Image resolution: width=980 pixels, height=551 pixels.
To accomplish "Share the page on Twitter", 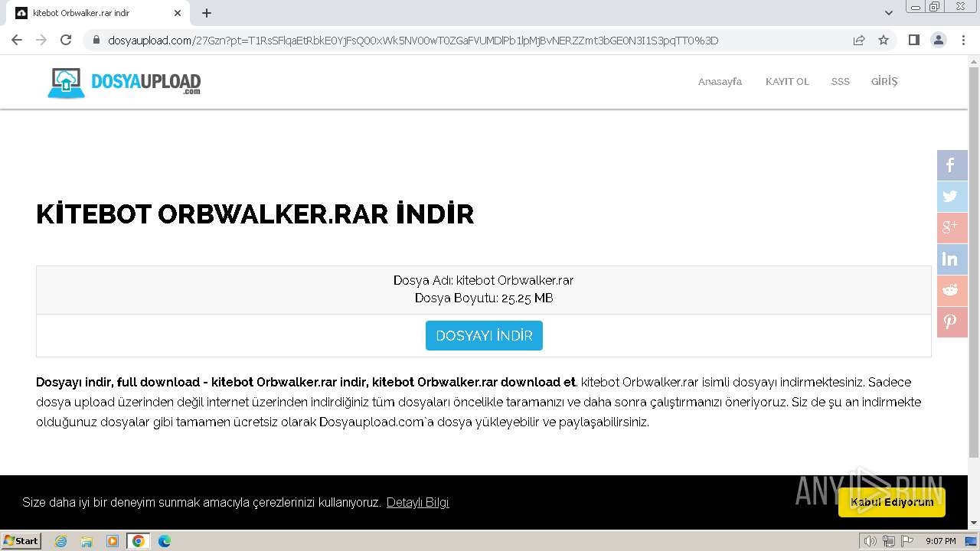I will [952, 197].
